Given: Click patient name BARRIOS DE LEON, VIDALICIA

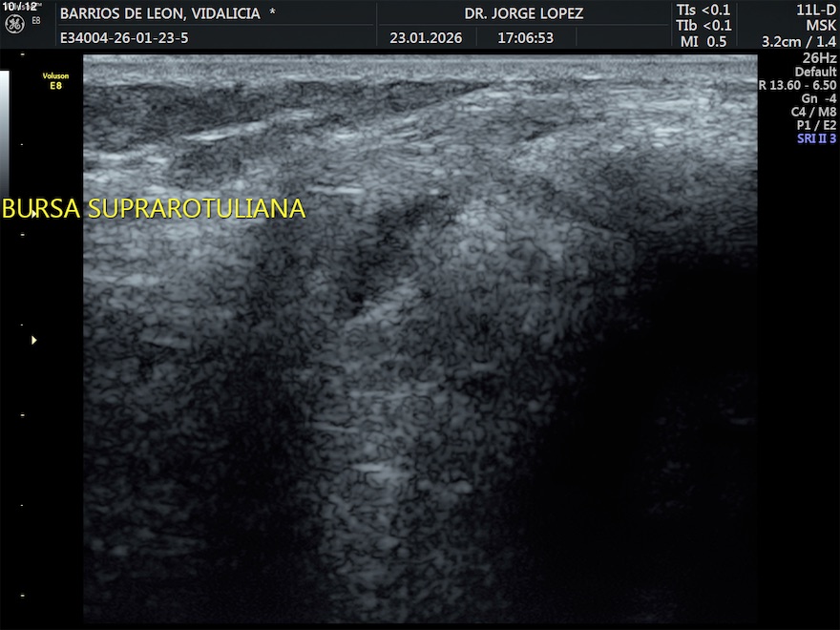Looking at the screenshot, I should [167, 13].
